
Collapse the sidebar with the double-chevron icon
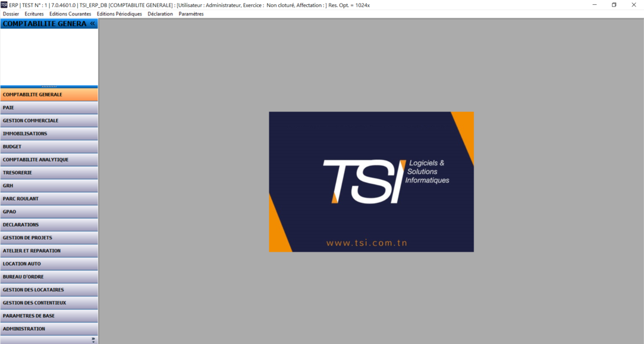tap(92, 24)
